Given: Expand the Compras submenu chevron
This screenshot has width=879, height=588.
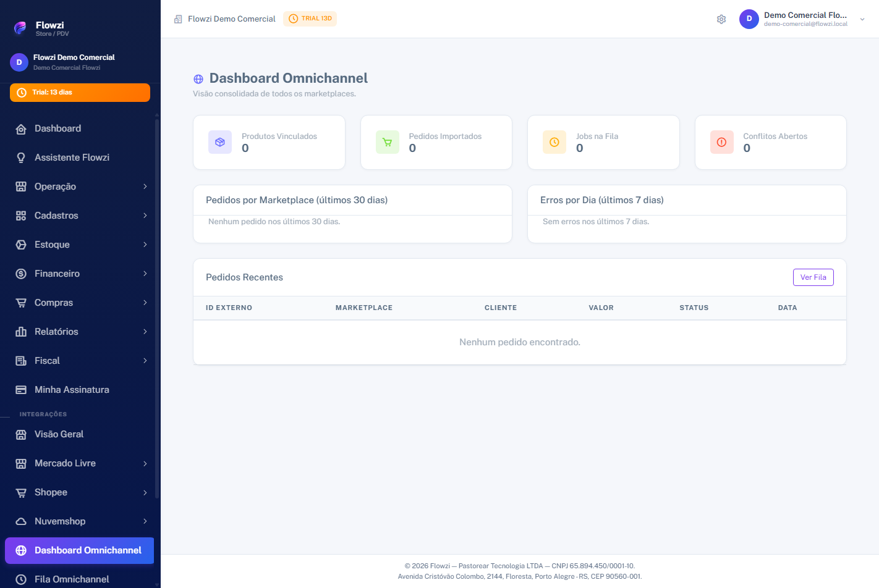Looking at the screenshot, I should click(x=145, y=303).
